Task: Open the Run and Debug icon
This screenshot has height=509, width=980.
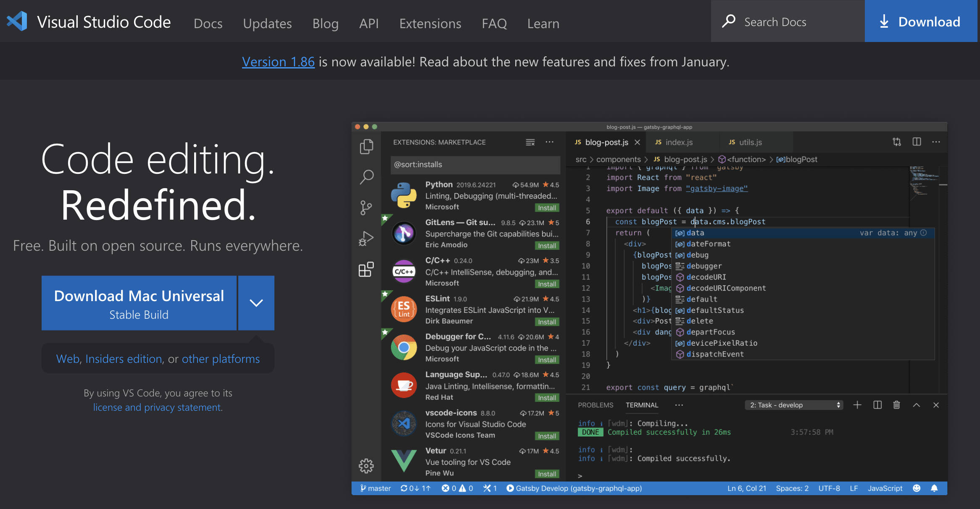Action: 366,239
